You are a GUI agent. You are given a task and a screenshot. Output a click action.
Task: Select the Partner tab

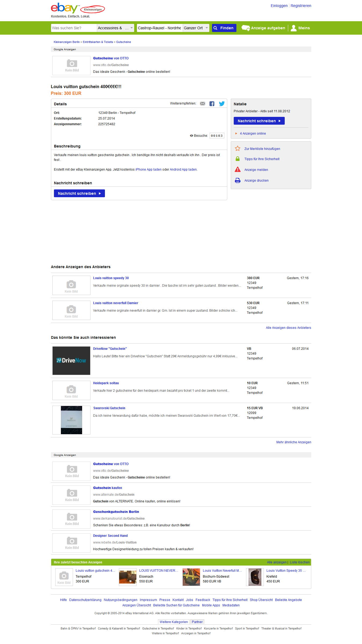[x=197, y=622]
